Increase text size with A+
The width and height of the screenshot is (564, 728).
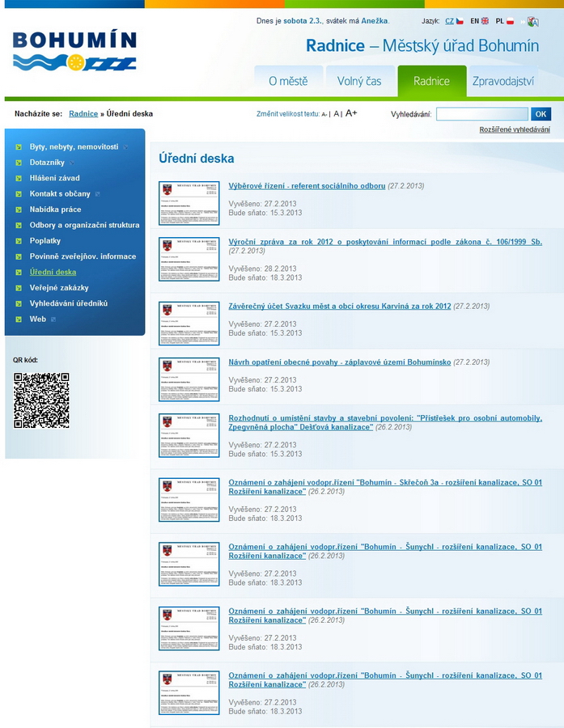(x=350, y=112)
